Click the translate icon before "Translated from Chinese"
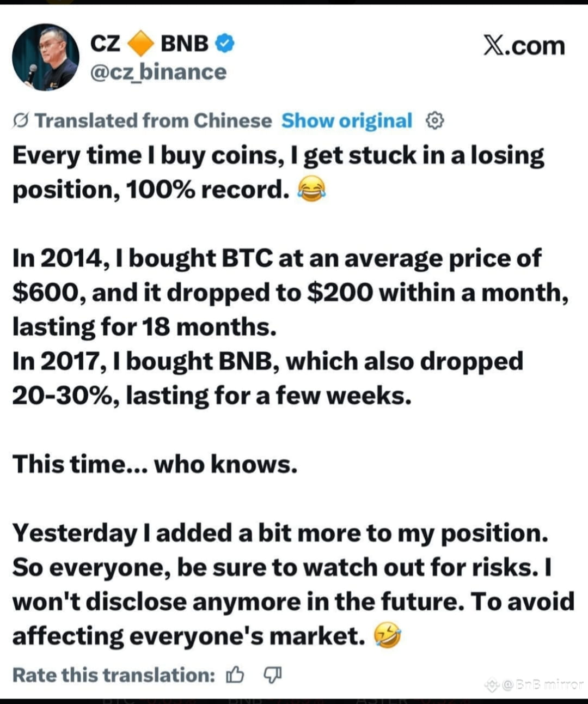588x704 pixels. (x=21, y=121)
